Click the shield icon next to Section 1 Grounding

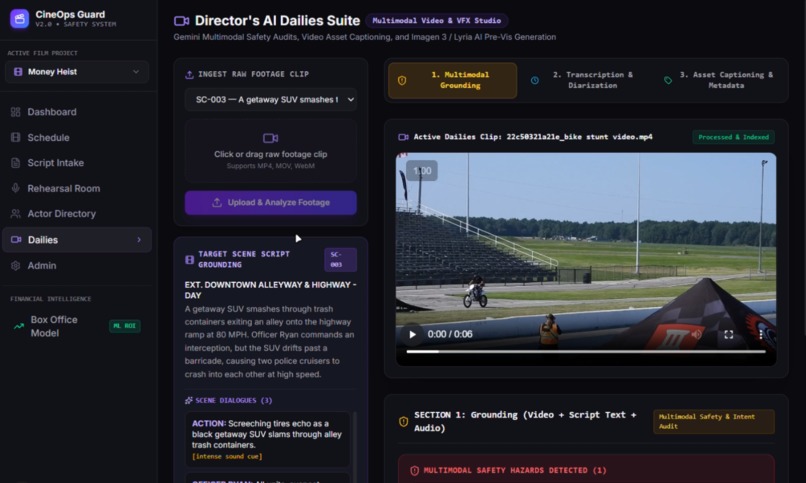point(404,421)
